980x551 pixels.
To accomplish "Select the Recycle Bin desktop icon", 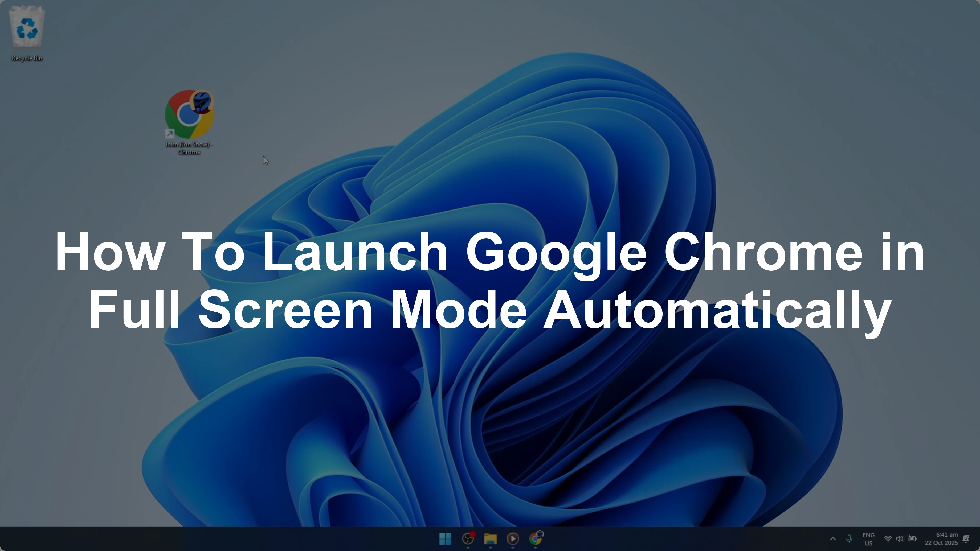I will [27, 34].
